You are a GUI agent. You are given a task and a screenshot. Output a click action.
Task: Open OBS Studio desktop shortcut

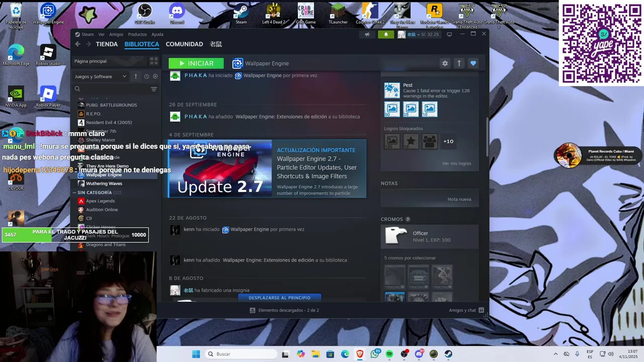(144, 13)
